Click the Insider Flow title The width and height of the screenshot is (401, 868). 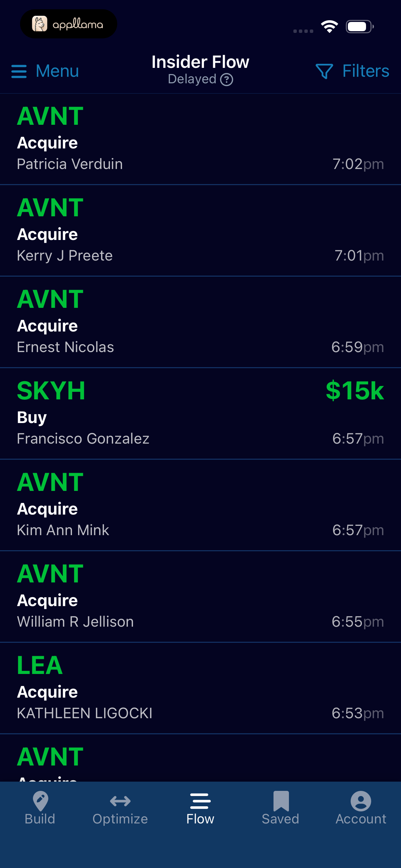pos(200,62)
